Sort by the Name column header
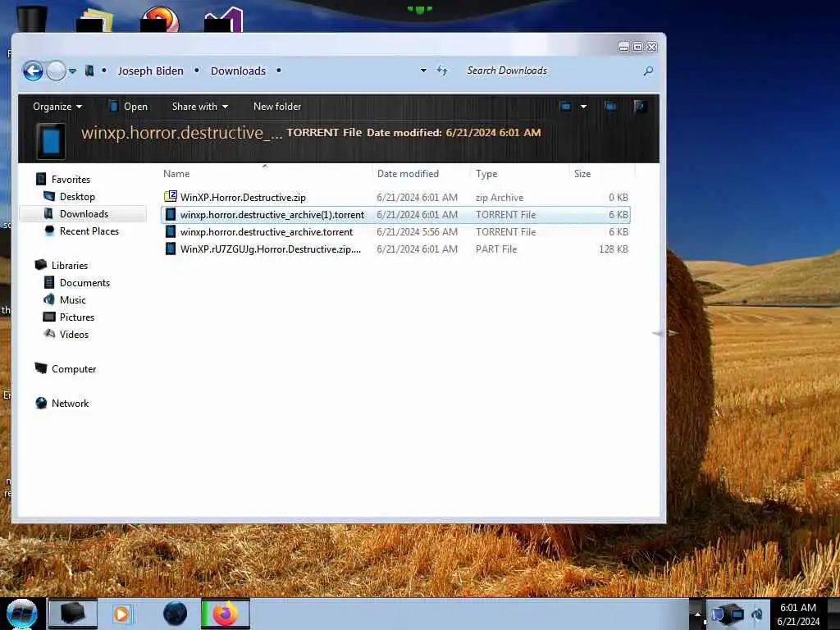The image size is (840, 630). tap(265, 174)
